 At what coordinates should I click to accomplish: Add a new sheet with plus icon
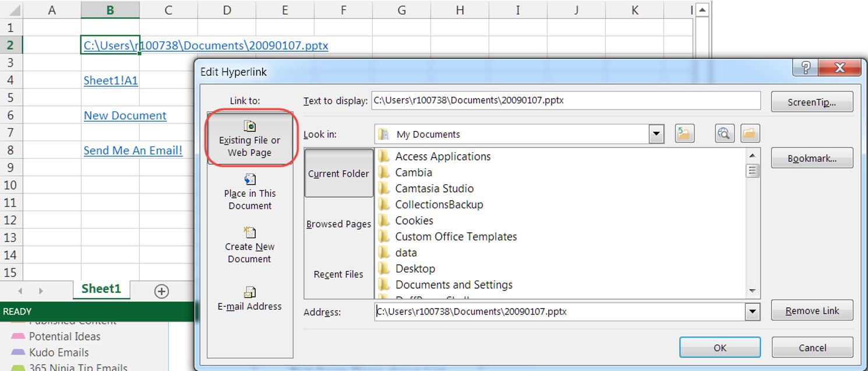click(161, 291)
